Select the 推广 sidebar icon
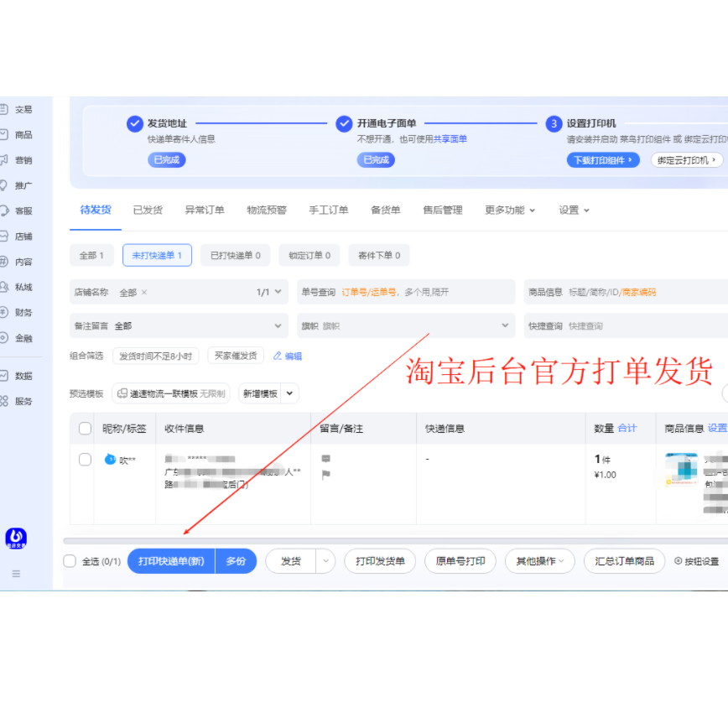This screenshot has width=728, height=718. coord(21,185)
